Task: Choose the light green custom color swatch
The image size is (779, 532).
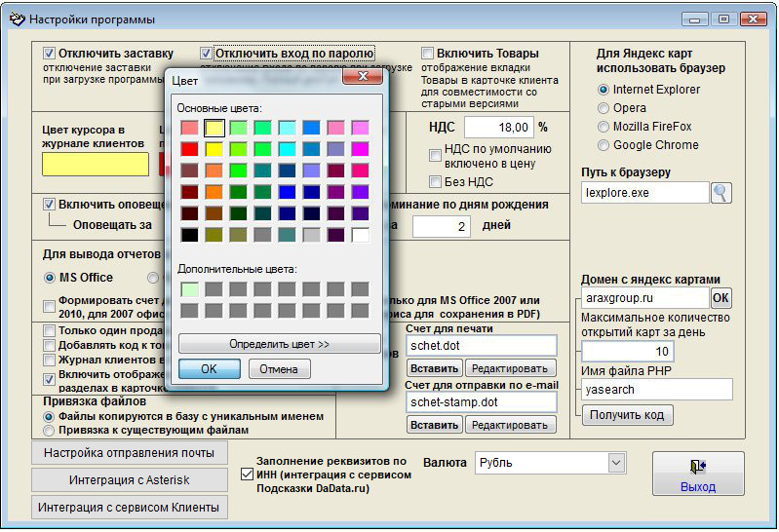Action: (189, 289)
